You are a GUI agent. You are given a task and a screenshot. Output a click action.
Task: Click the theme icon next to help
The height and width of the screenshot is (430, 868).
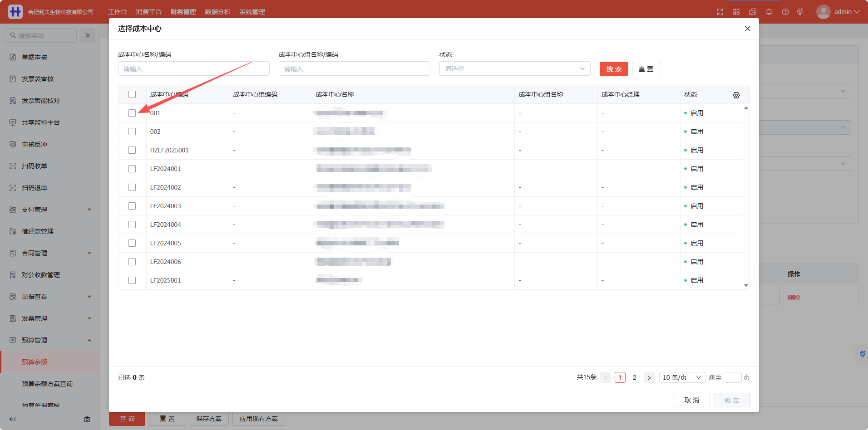pyautogui.click(x=800, y=12)
